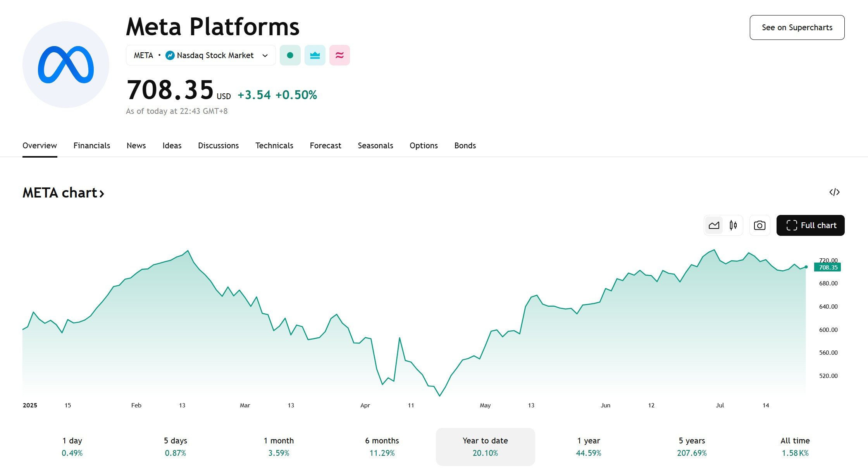The image size is (868, 474).
Task: Click the pink wavy lines badge icon
Action: click(x=339, y=55)
